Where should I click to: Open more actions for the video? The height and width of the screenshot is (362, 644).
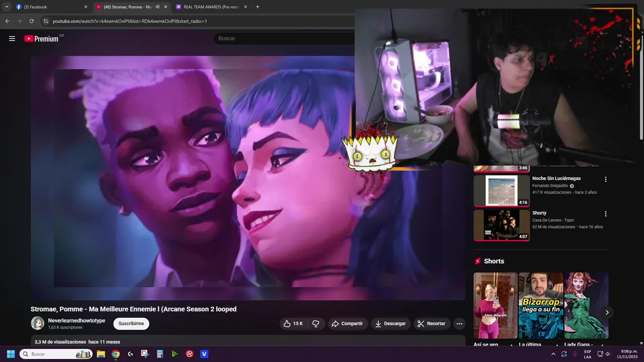tap(459, 324)
